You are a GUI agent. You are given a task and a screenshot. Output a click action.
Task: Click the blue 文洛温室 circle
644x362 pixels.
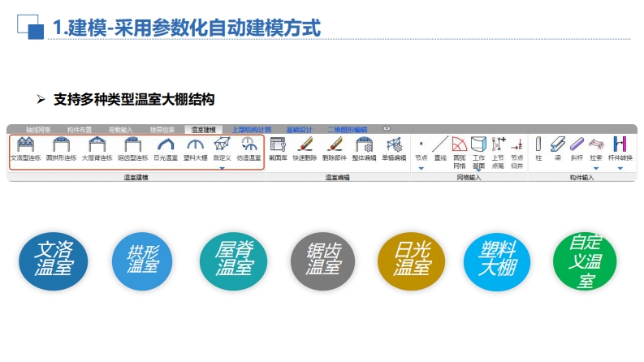[54, 261]
